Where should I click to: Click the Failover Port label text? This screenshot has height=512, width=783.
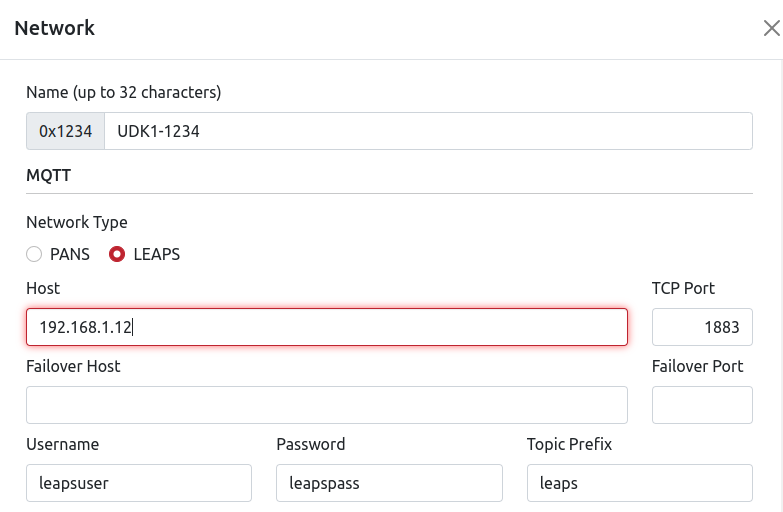[x=697, y=366]
